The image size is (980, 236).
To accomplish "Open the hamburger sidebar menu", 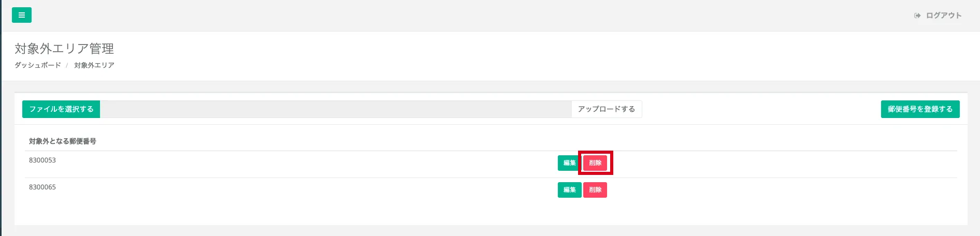I will tap(22, 15).
